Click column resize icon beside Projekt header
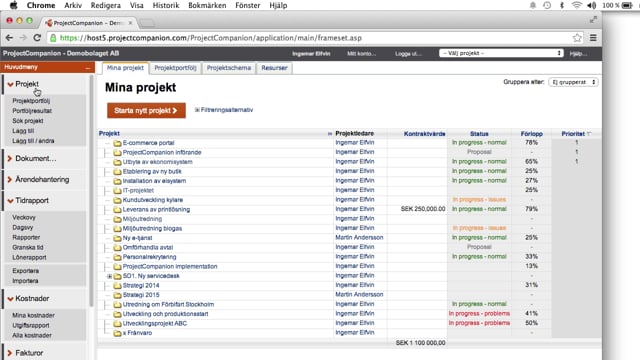Viewport: 640px width, 360px height. point(330,133)
